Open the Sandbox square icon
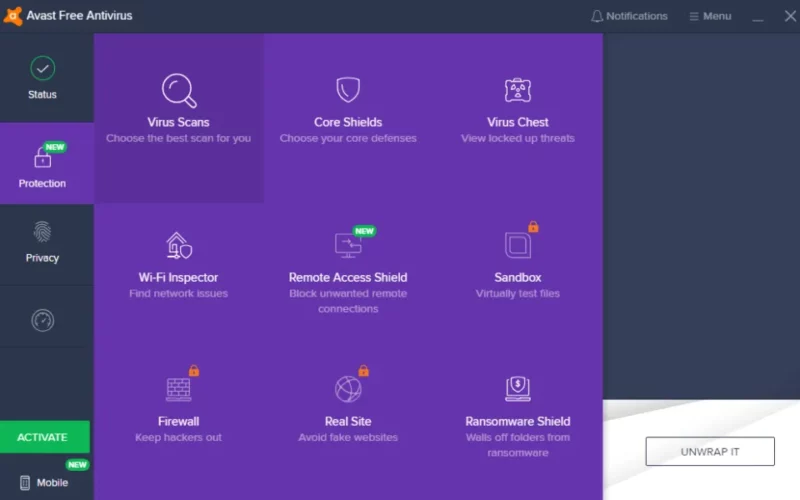The width and height of the screenshot is (800, 500). click(518, 245)
